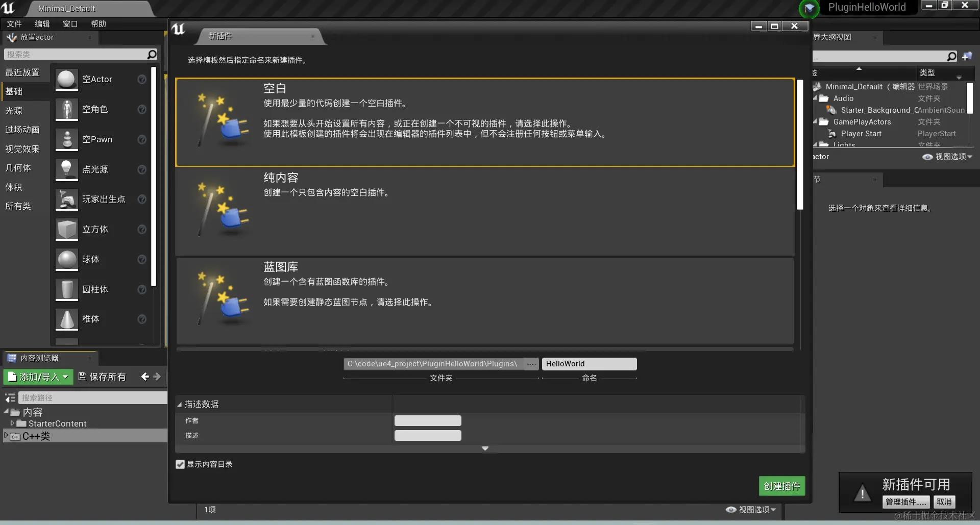Screen dimensions: 980x525
Task: Click the 球体 sphere icon
Action: click(x=67, y=259)
